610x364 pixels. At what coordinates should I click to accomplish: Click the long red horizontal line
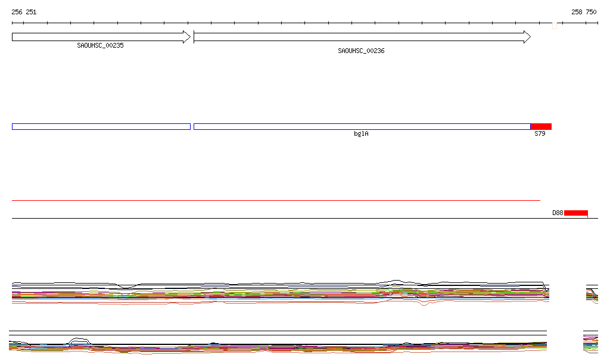point(275,200)
